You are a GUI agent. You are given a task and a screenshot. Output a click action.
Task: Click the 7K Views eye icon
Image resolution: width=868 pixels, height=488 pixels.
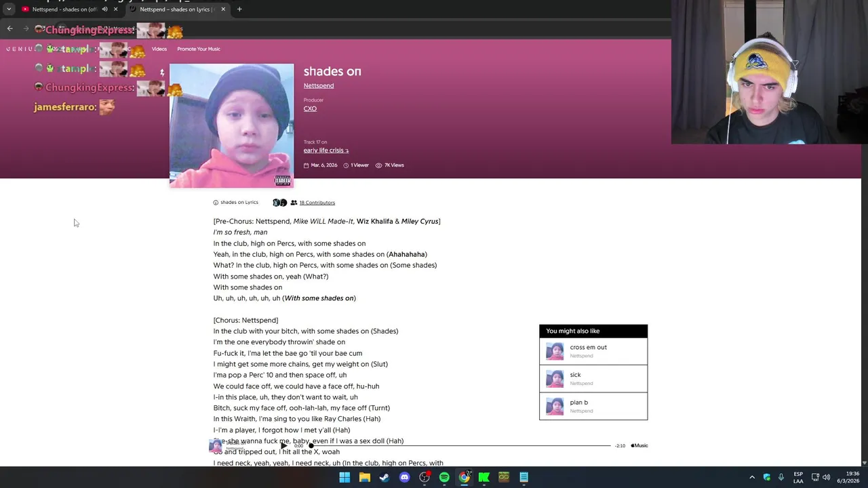point(378,165)
